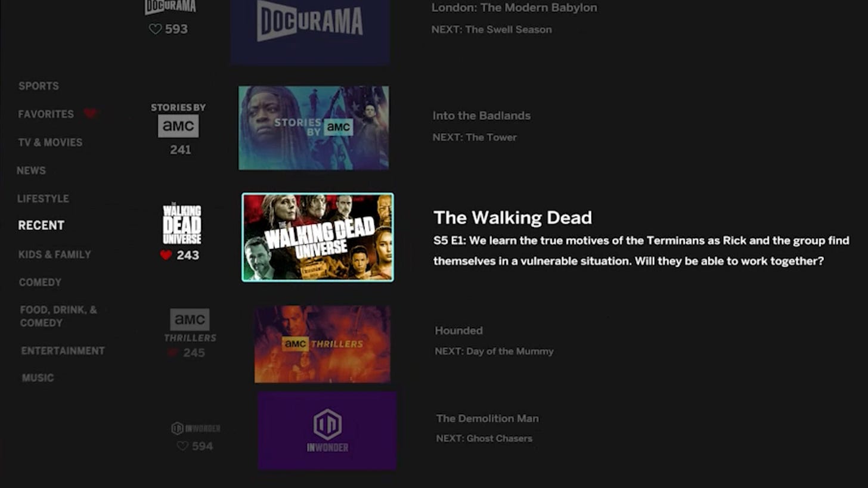Click the S5 E1 episode description
The image size is (868, 488).
pyautogui.click(x=641, y=251)
